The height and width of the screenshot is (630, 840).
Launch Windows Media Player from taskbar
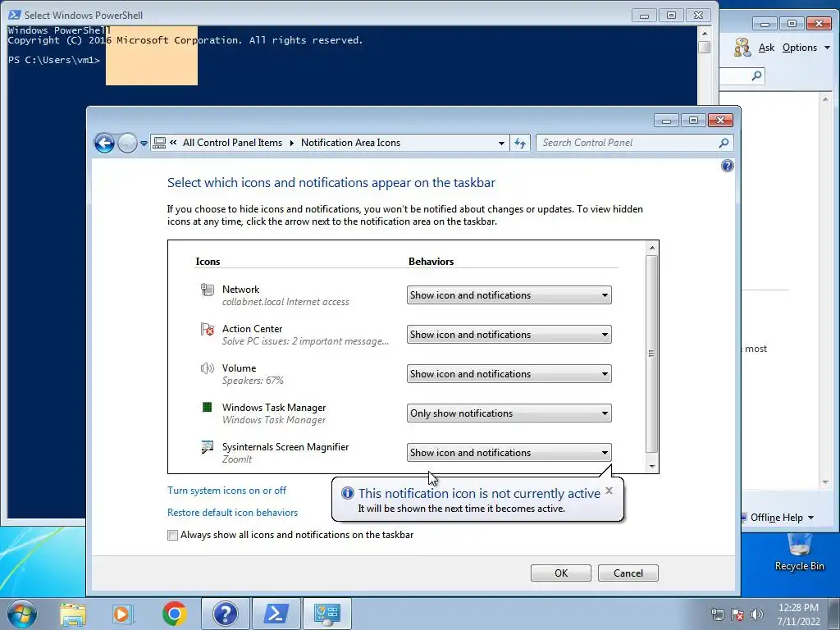pos(123,614)
